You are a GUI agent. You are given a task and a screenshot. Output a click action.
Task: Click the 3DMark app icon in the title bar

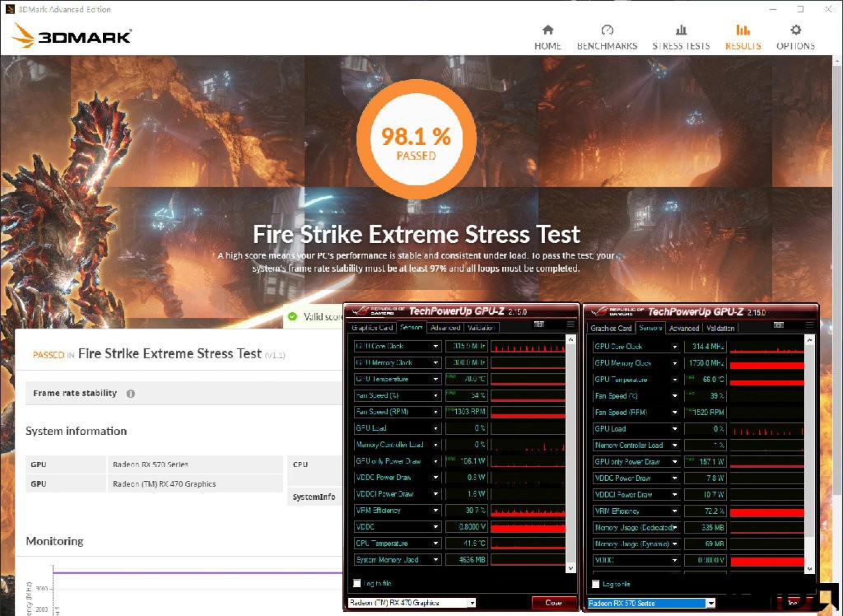pyautogui.click(x=10, y=9)
